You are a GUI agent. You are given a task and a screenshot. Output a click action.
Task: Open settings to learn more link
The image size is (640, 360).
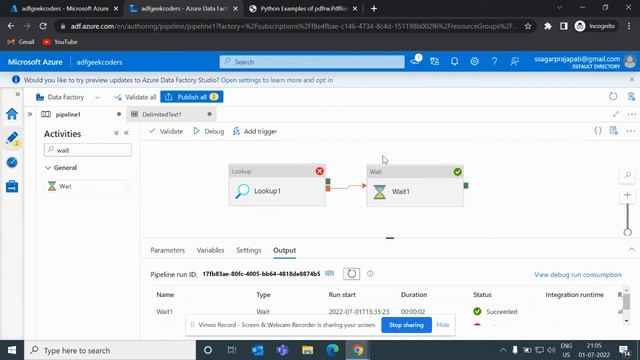(277, 80)
